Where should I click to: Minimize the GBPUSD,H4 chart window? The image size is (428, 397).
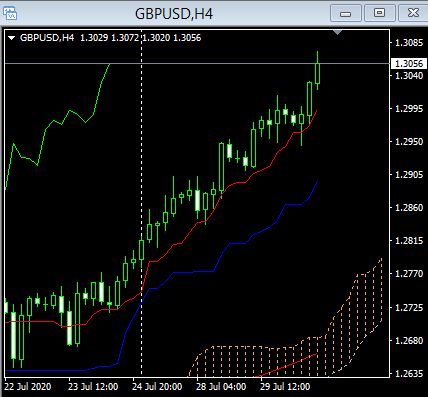[346, 13]
